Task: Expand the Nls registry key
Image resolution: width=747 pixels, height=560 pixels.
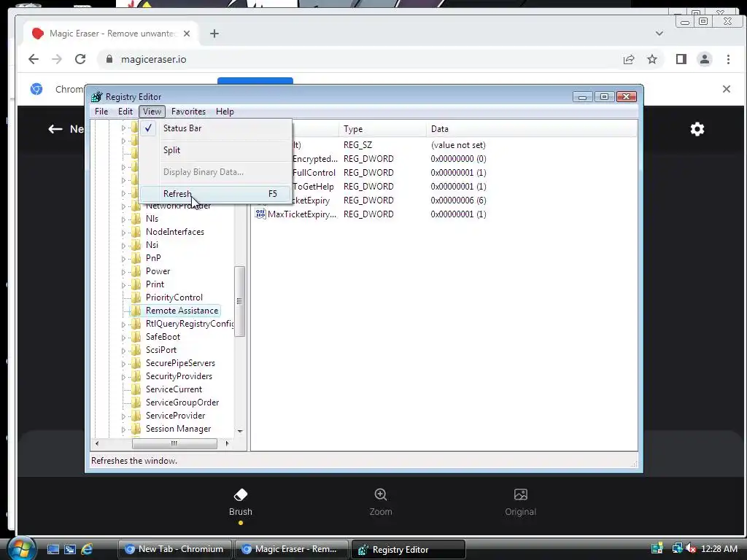Action: click(123, 219)
